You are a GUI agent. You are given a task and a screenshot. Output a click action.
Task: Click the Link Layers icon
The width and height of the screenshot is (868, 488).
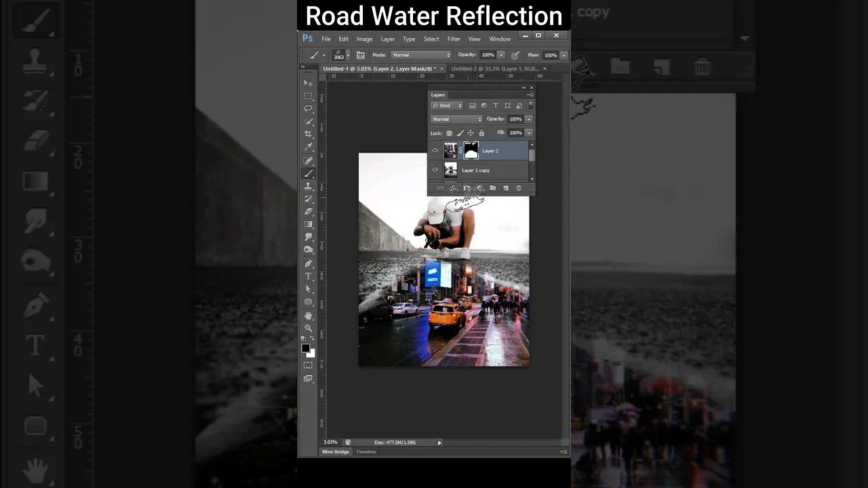coord(440,188)
